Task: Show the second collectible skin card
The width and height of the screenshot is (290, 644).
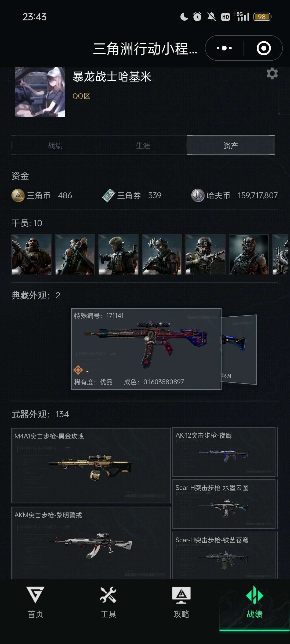Action: tap(239, 350)
